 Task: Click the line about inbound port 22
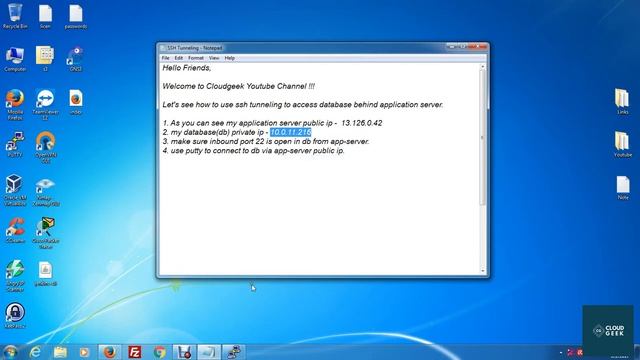[x=266, y=142]
